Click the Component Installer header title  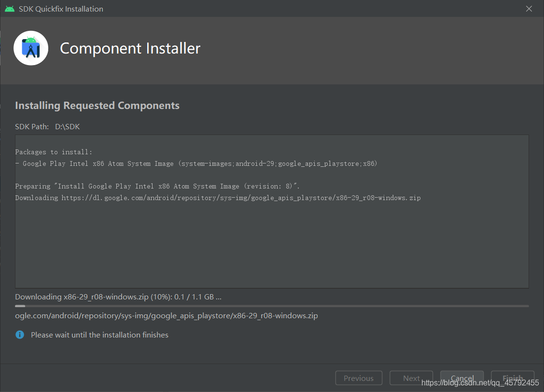(x=130, y=48)
